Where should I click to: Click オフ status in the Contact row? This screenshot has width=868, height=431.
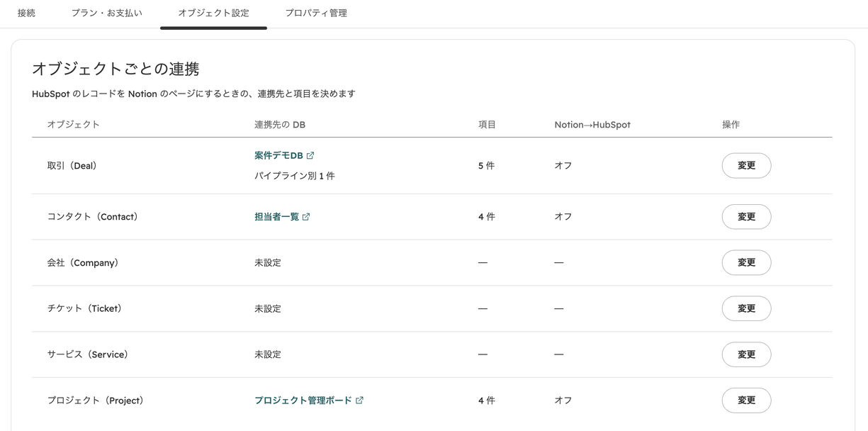563,217
